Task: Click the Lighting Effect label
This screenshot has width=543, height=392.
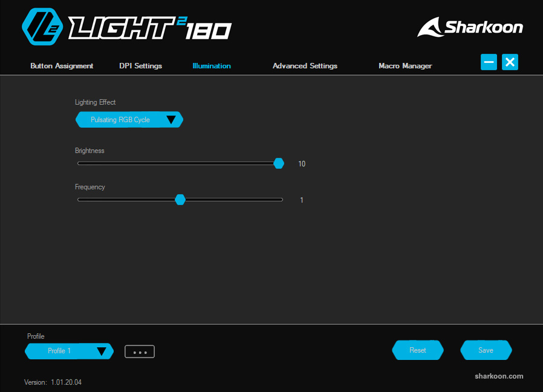Action: pyautogui.click(x=95, y=102)
